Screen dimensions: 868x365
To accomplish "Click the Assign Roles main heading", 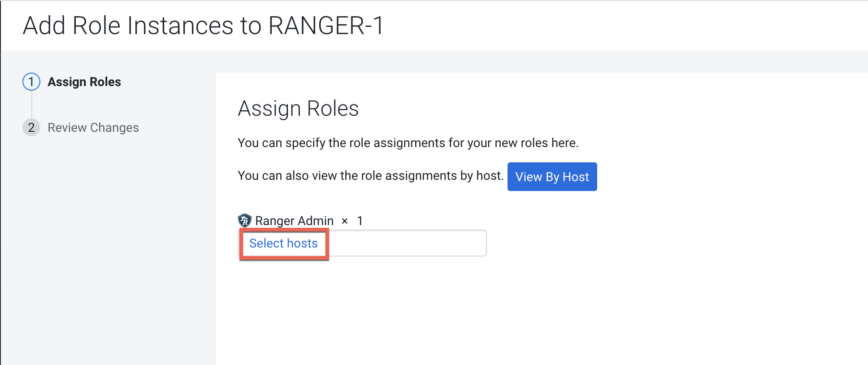I will [x=298, y=109].
